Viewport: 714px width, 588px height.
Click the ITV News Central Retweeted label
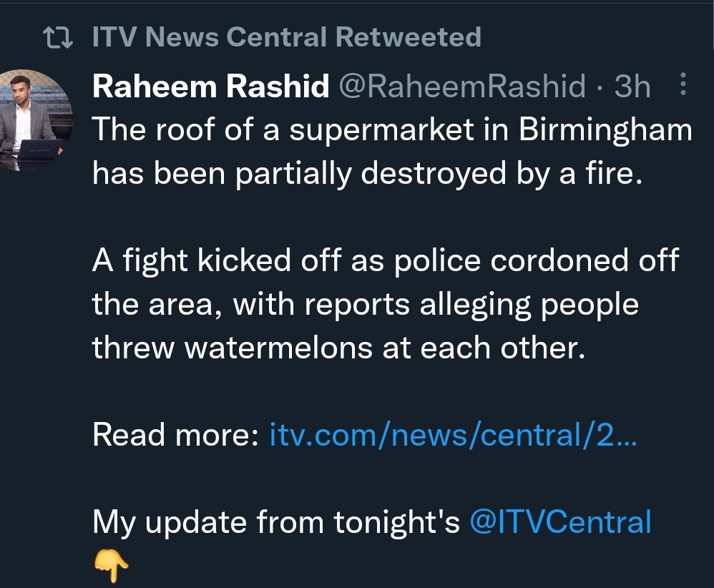point(287,37)
